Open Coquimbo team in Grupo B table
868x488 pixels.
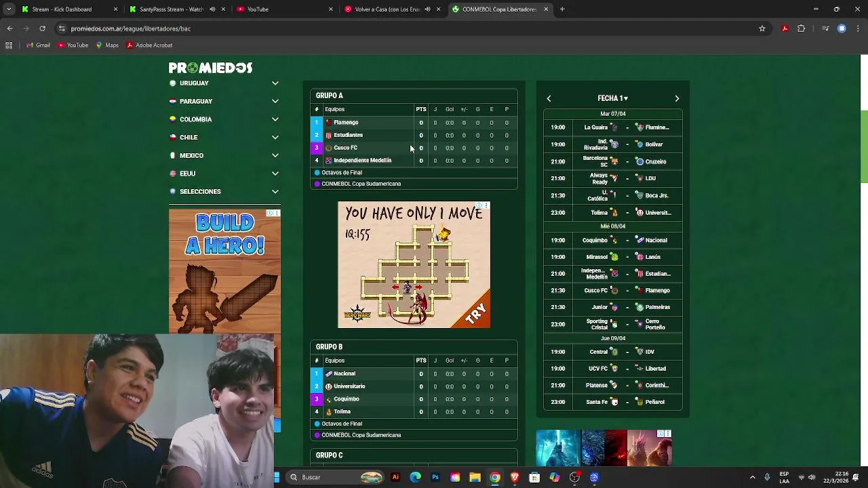346,399
